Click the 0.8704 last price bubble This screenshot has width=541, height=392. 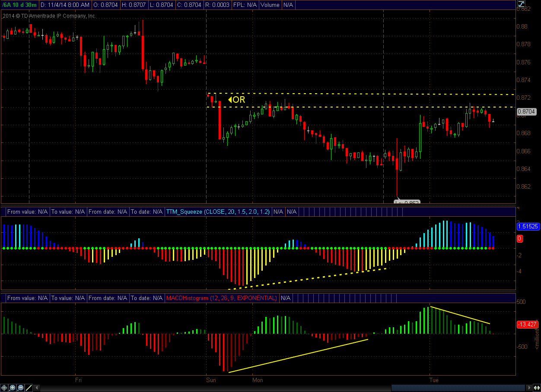click(527, 111)
